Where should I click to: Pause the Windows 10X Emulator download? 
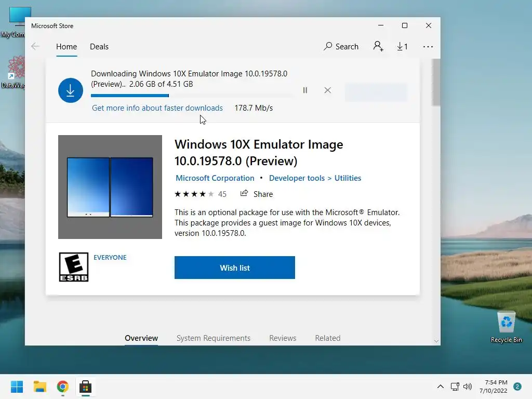[x=305, y=90]
